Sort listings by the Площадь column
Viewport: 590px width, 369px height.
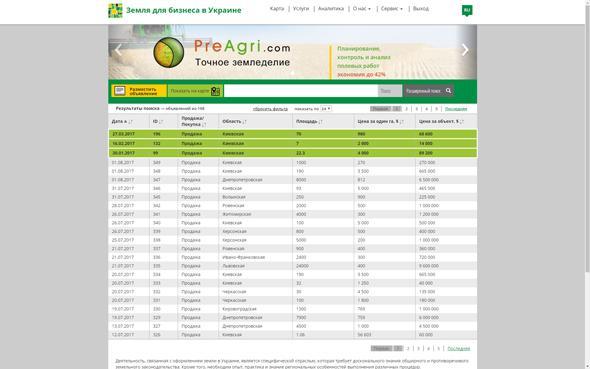pyautogui.click(x=309, y=121)
